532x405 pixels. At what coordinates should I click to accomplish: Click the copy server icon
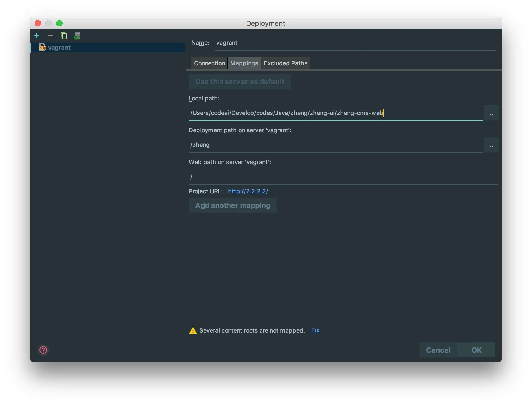64,36
